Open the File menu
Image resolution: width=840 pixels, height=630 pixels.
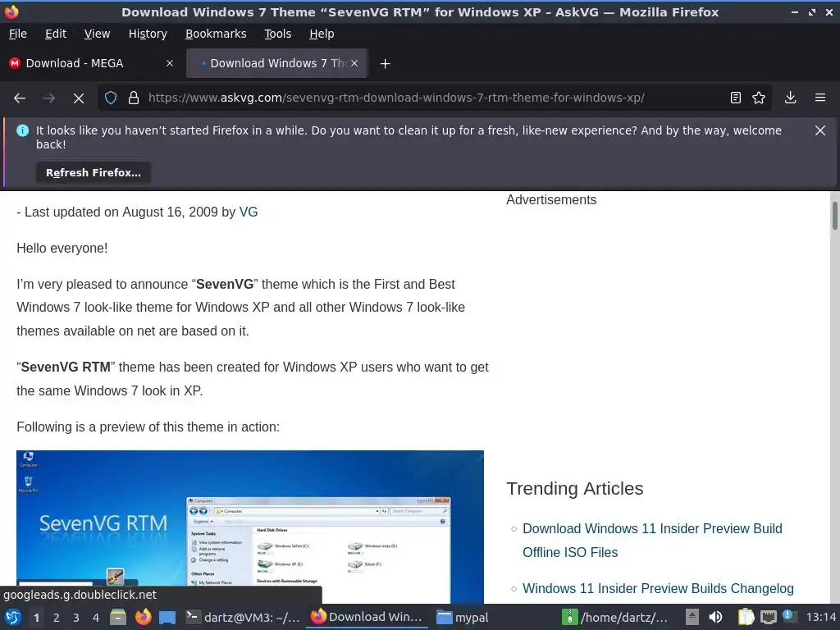(18, 34)
